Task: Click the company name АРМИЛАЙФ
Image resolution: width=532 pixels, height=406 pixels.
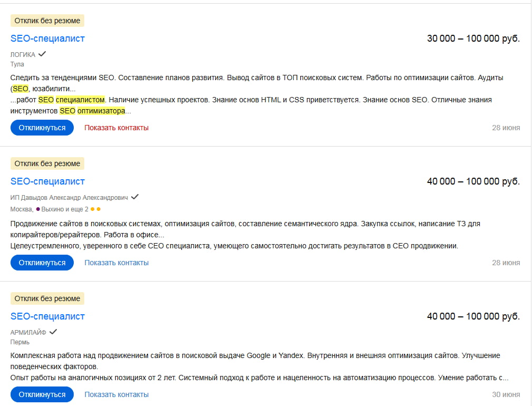Action: tap(29, 332)
